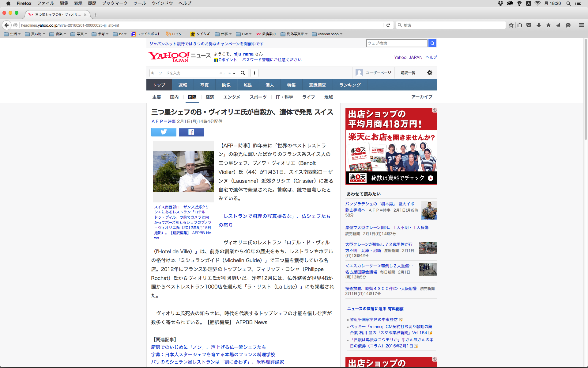Click the plus button beside keyword search
The height and width of the screenshot is (368, 588).
254,73
